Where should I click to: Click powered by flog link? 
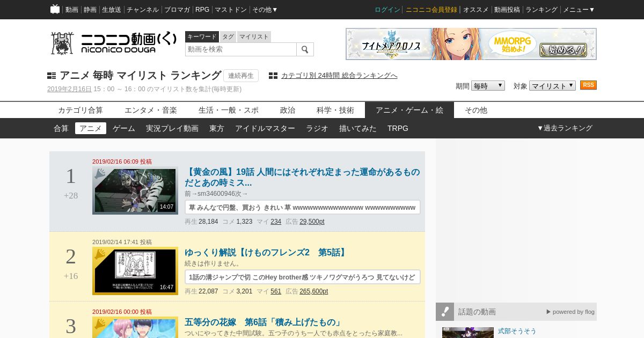tap(570, 312)
